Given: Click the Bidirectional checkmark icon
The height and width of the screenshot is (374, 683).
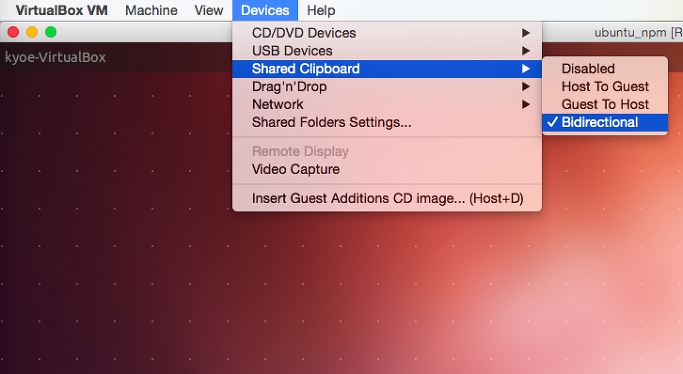Looking at the screenshot, I should click(552, 122).
